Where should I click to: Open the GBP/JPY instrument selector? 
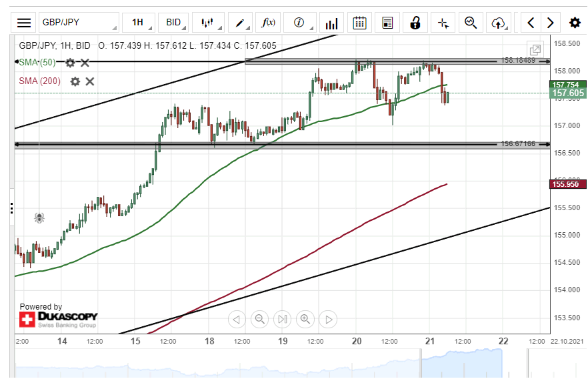pyautogui.click(x=79, y=23)
